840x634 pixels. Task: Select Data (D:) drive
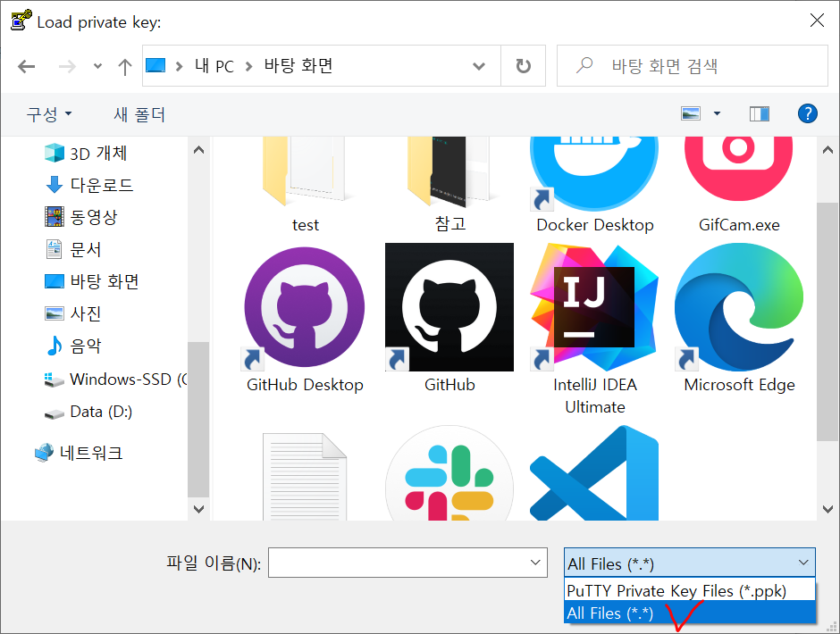point(88,412)
